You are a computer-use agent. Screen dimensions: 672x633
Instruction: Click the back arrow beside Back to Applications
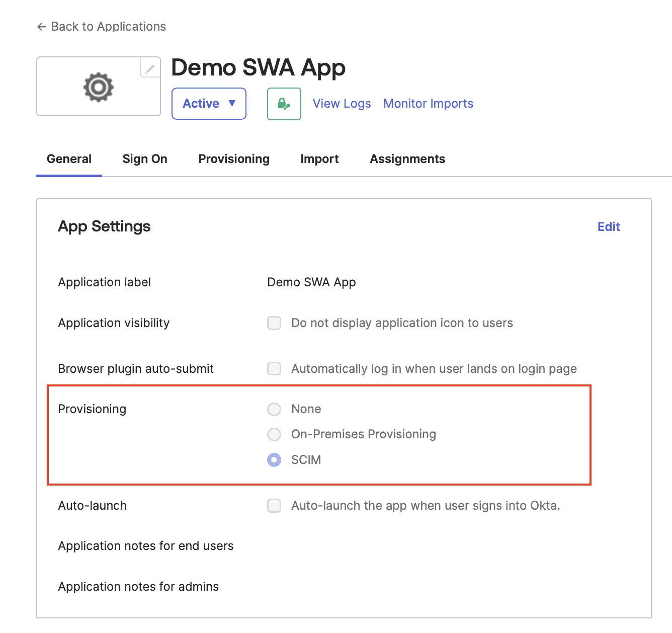tap(41, 27)
